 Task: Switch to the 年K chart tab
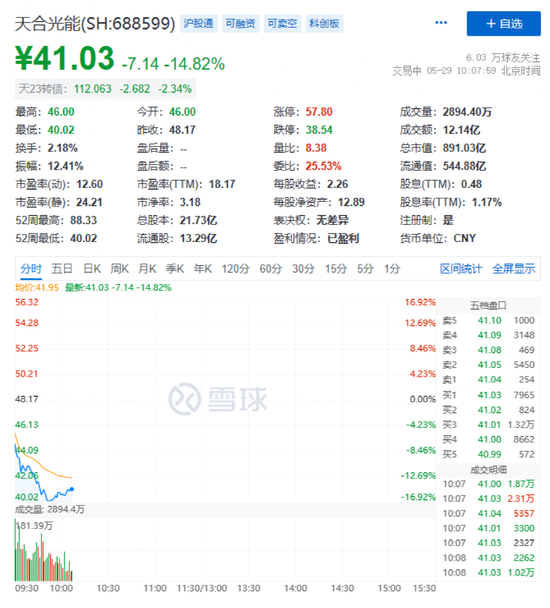[203, 269]
